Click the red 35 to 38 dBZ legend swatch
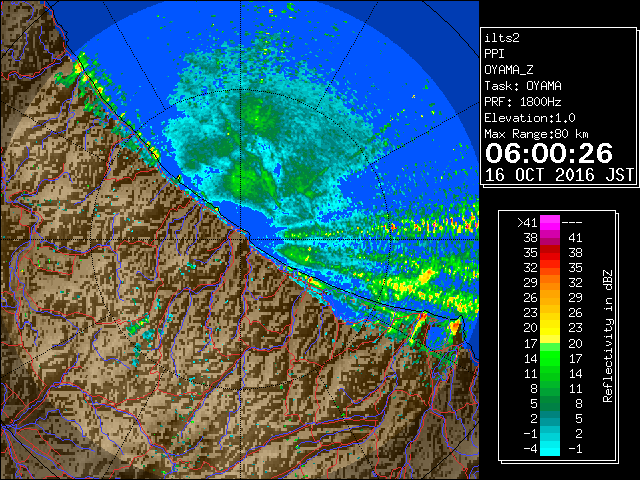Image resolution: width=640 pixels, height=480 pixels. pos(550,253)
